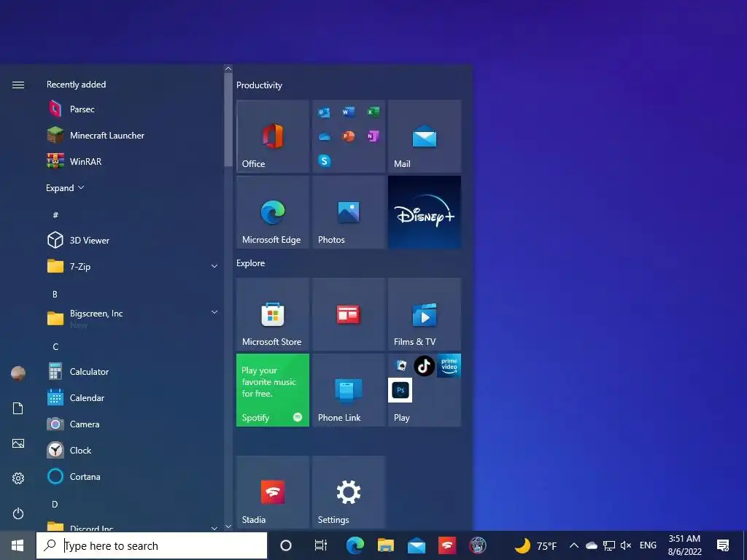The width and height of the screenshot is (747, 560).
Task: Open File Explorer from the taskbar
Action: pyautogui.click(x=385, y=545)
